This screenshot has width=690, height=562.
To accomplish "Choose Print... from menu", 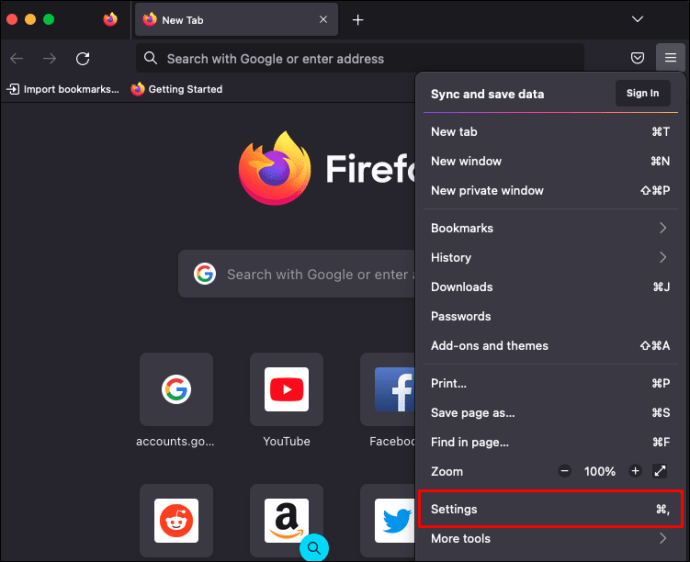I will coord(550,383).
